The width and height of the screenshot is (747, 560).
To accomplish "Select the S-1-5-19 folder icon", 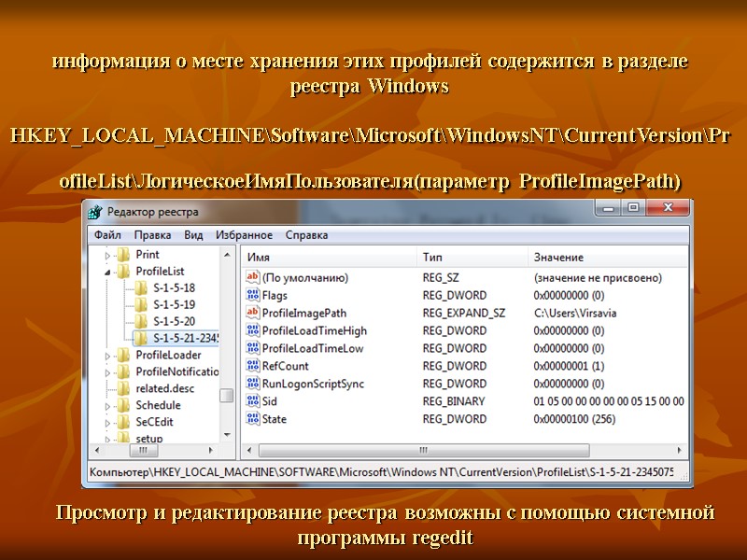I will click(x=141, y=305).
